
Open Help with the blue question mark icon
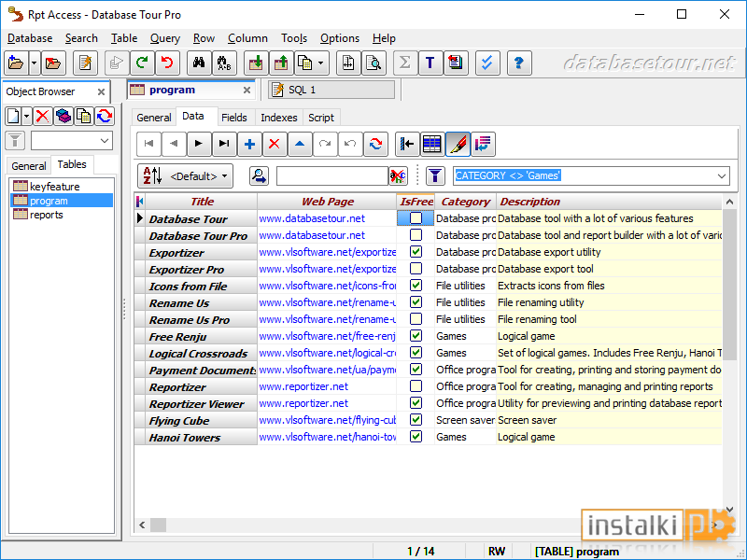coord(519,63)
